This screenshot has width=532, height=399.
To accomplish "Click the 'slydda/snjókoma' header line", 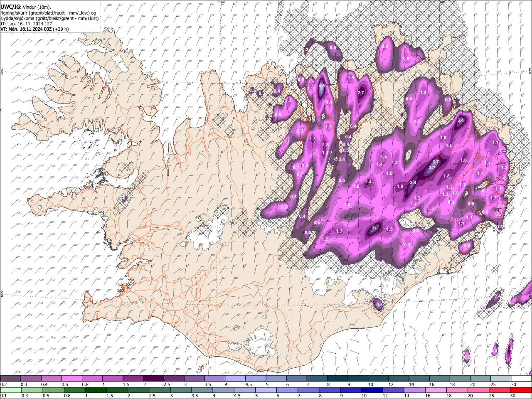I will (49, 18).
